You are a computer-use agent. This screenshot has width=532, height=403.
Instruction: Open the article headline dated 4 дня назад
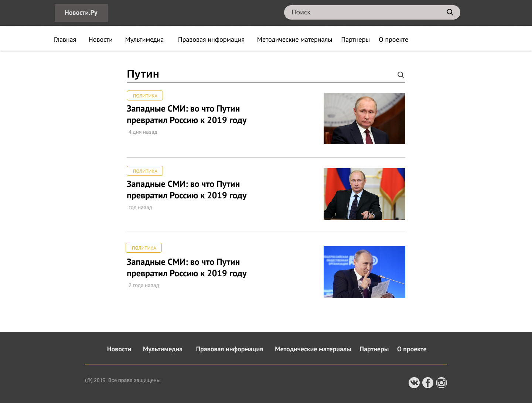pyautogui.click(x=187, y=115)
